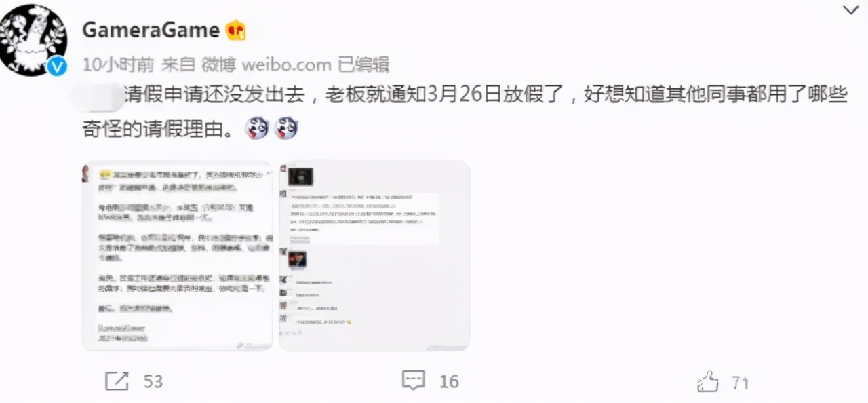Click the blue verified badge on avatar

tap(58, 66)
